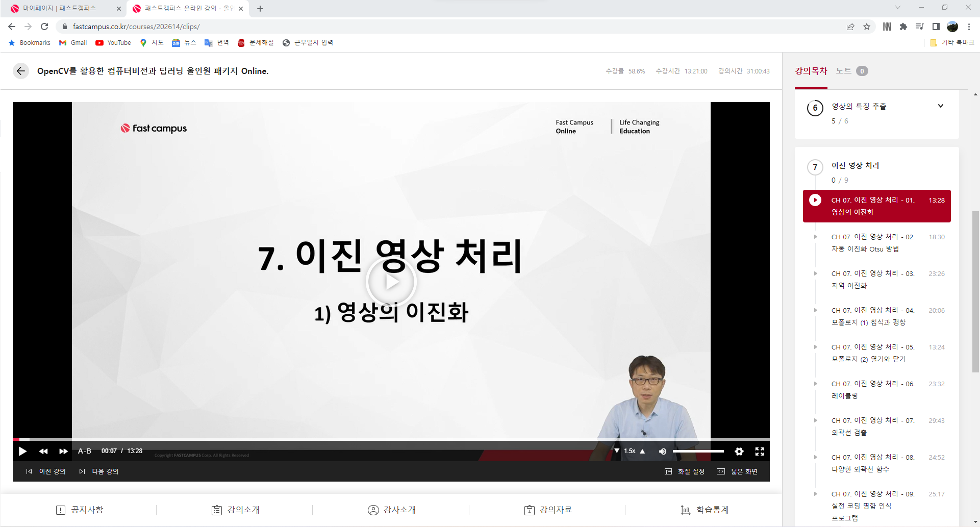Select lecture 07 외곽선 검출
Screen dimensions: 980x527
coord(877,426)
